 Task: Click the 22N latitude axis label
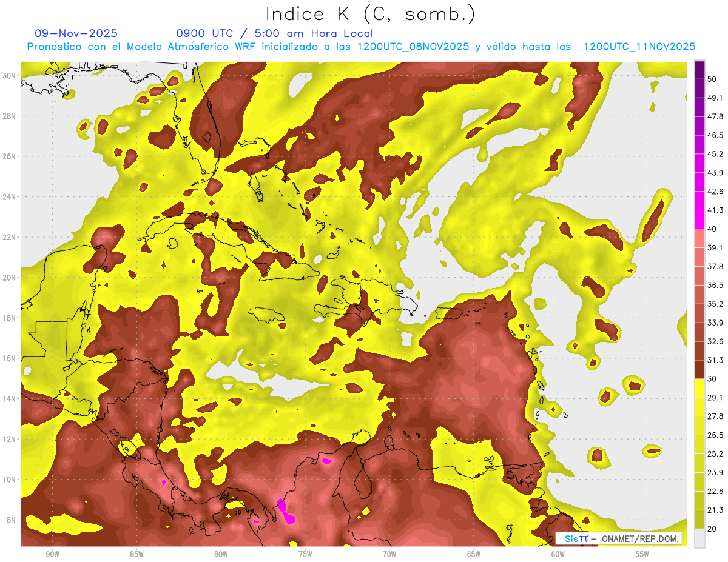10,237
